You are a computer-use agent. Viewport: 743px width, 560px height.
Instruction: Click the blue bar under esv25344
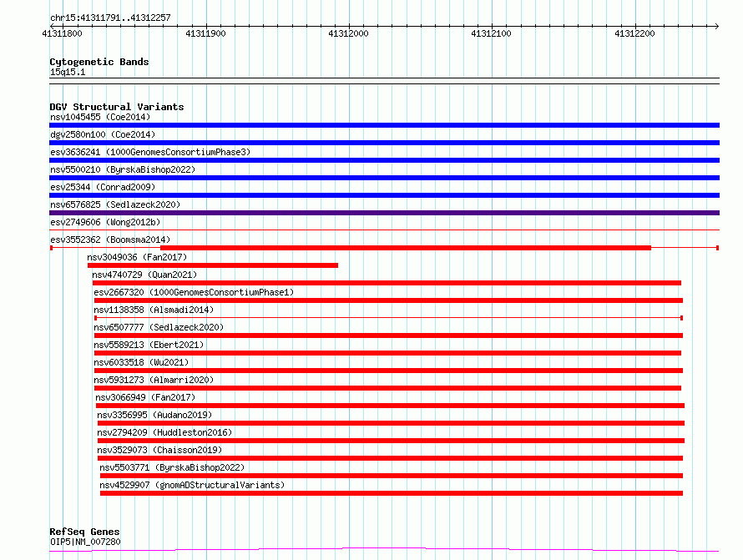click(384, 195)
